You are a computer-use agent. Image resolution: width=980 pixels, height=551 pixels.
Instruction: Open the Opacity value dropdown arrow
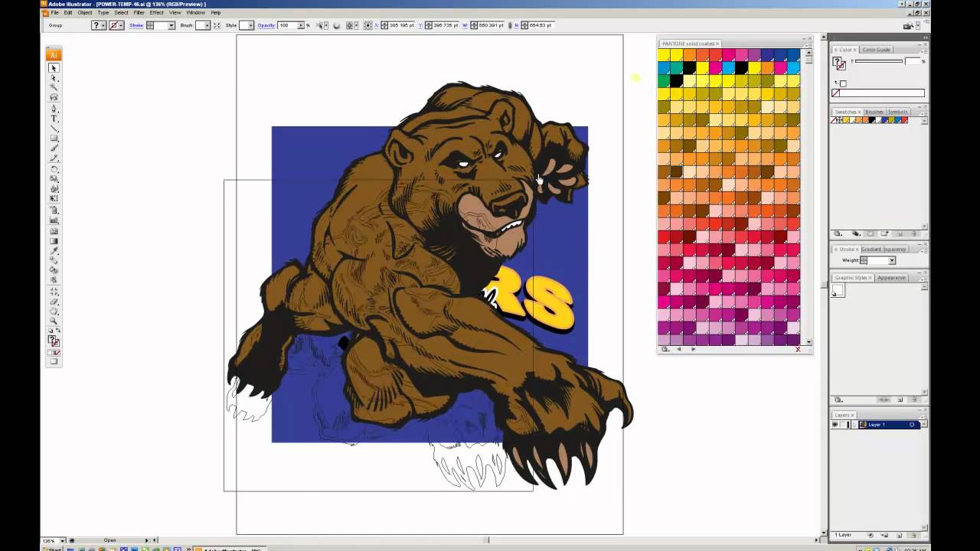[300, 25]
